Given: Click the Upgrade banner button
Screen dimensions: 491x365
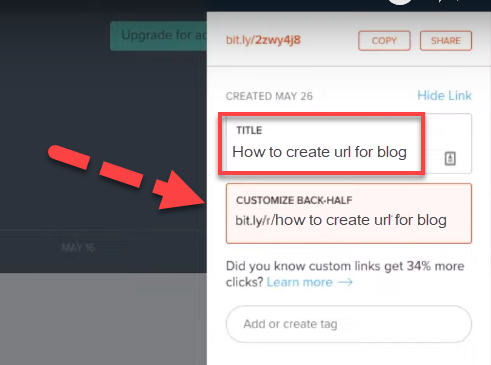Looking at the screenshot, I should tap(159, 36).
